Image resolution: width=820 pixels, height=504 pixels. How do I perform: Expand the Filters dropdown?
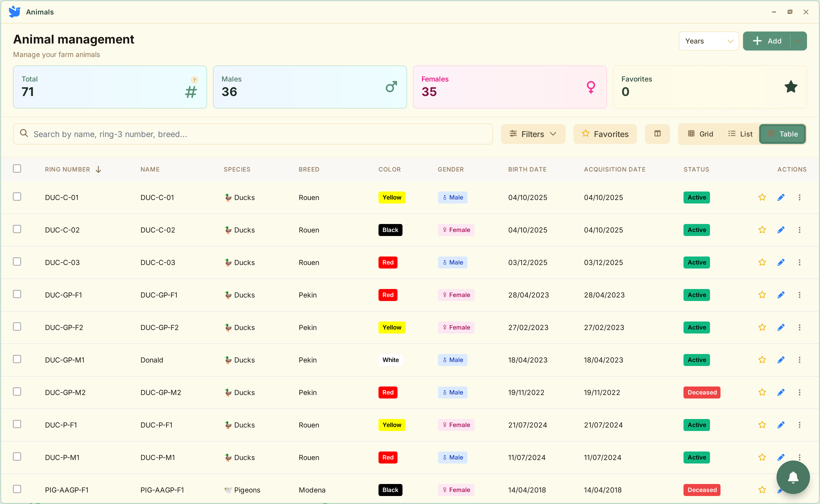[533, 134]
